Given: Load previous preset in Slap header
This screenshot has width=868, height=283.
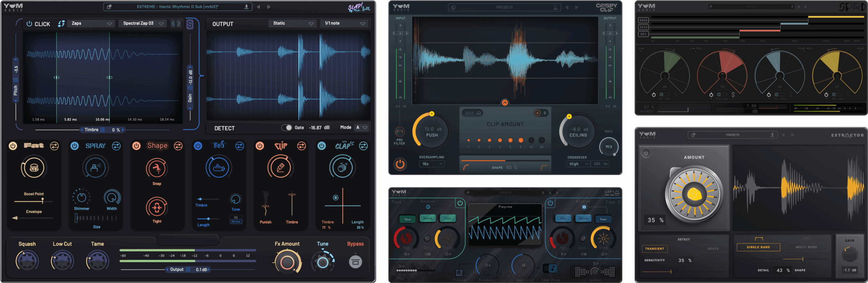Looking at the screenshot, I should coord(258,7).
